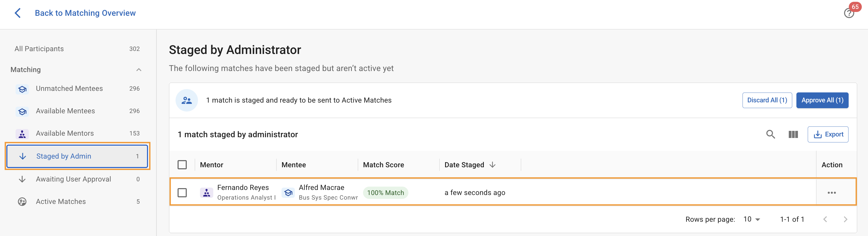
Task: Select the Fernando Reyes match row checkbox
Action: (x=182, y=192)
